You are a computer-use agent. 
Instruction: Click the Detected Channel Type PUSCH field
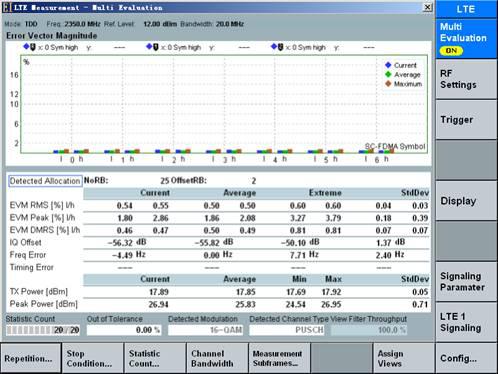coord(287,330)
